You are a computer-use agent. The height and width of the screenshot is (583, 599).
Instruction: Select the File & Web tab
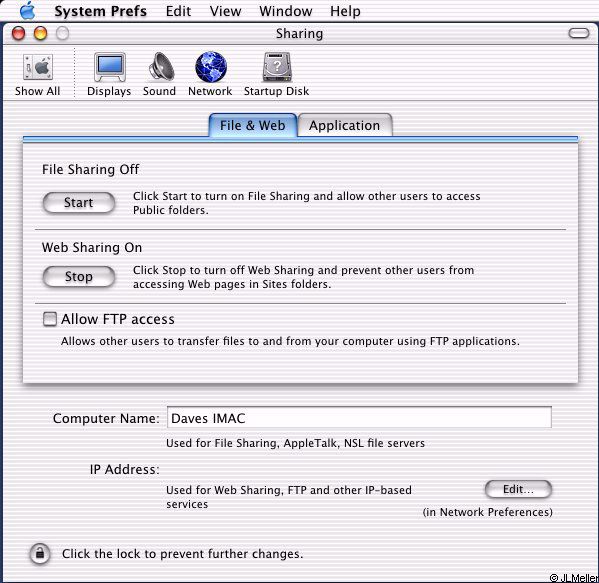pyautogui.click(x=253, y=125)
